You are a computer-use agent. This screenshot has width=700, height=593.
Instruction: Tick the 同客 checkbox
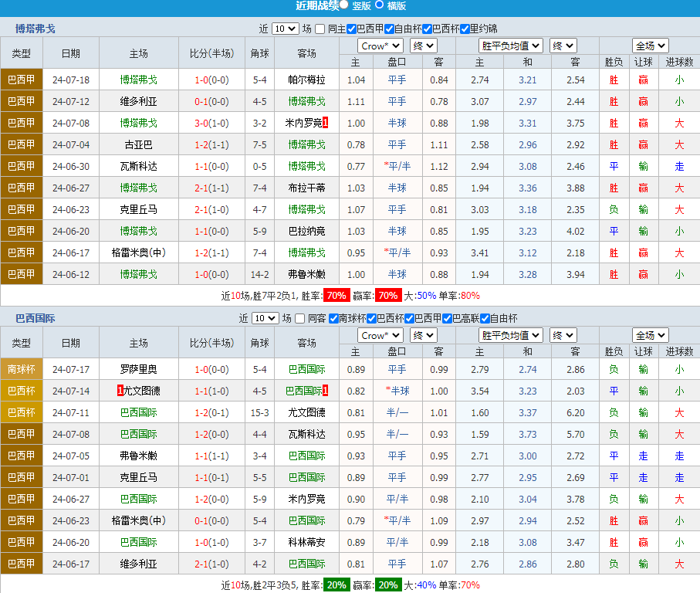pyautogui.click(x=300, y=318)
